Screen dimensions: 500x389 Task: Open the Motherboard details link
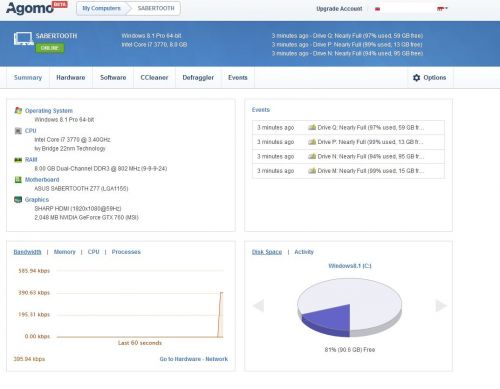[x=42, y=180]
